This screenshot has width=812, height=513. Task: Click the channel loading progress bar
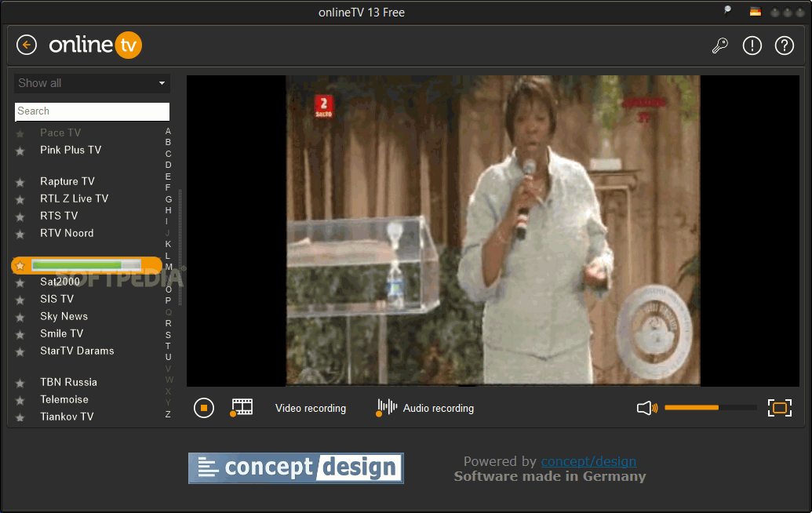click(86, 265)
